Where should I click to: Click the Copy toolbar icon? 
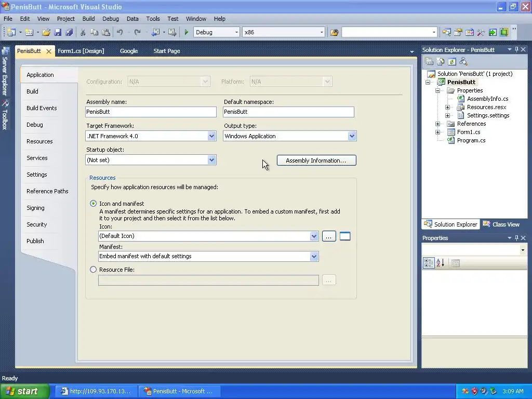95,32
